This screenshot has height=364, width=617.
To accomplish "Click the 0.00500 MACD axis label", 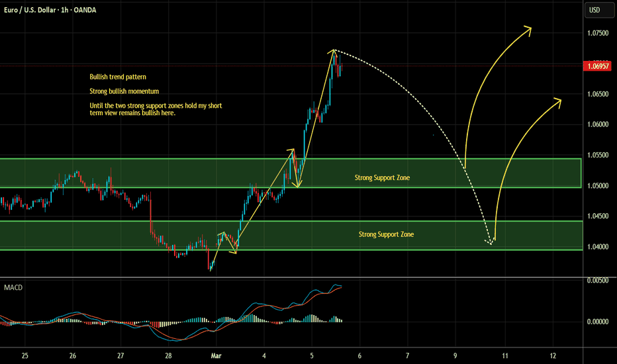I will tap(598, 281).
